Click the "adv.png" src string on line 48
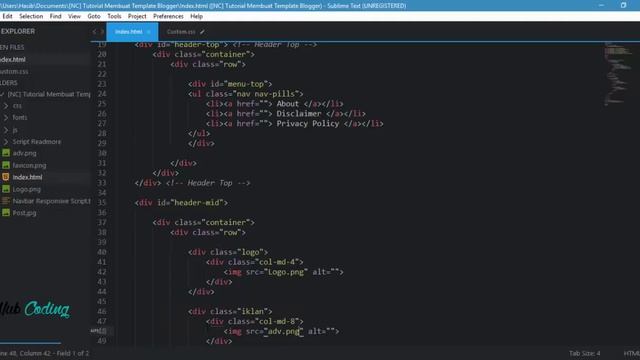Screen dimensions: 640x360 [283, 331]
